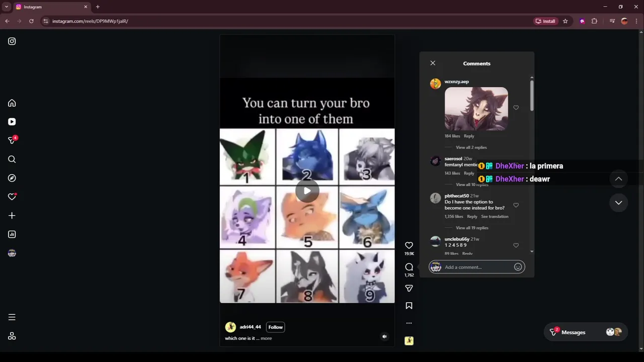View site information icon in address bar
644x362 pixels.
pyautogui.click(x=46, y=21)
